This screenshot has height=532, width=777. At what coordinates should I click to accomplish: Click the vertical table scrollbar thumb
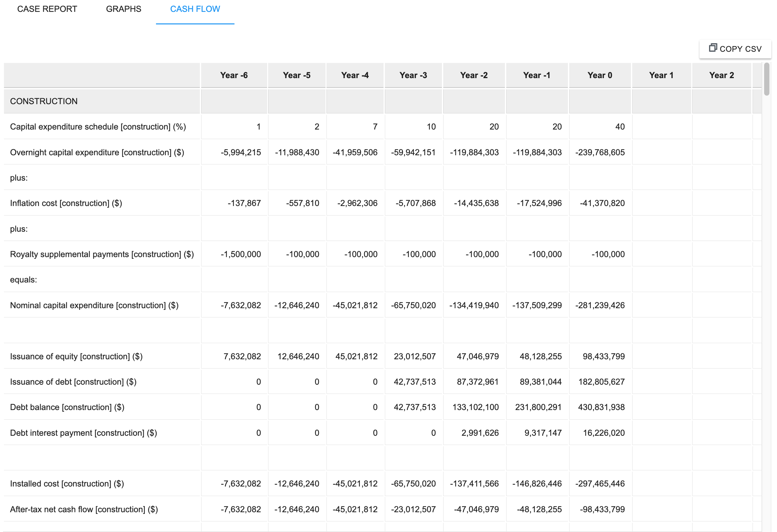click(x=766, y=79)
